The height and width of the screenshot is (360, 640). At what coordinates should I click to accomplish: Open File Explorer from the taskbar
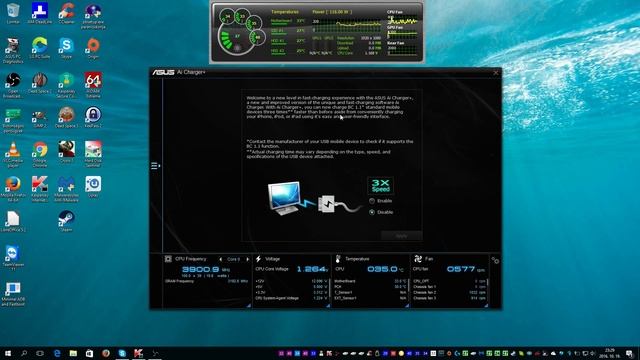(73, 353)
